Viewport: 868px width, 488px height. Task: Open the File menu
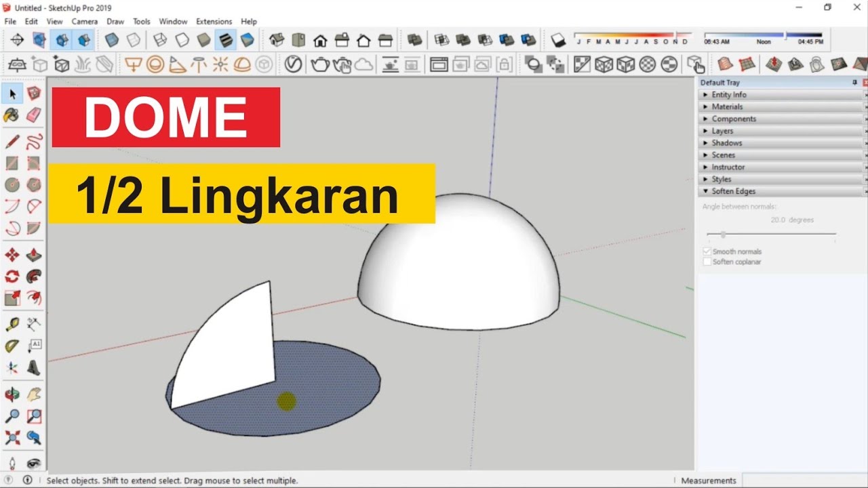[10, 22]
